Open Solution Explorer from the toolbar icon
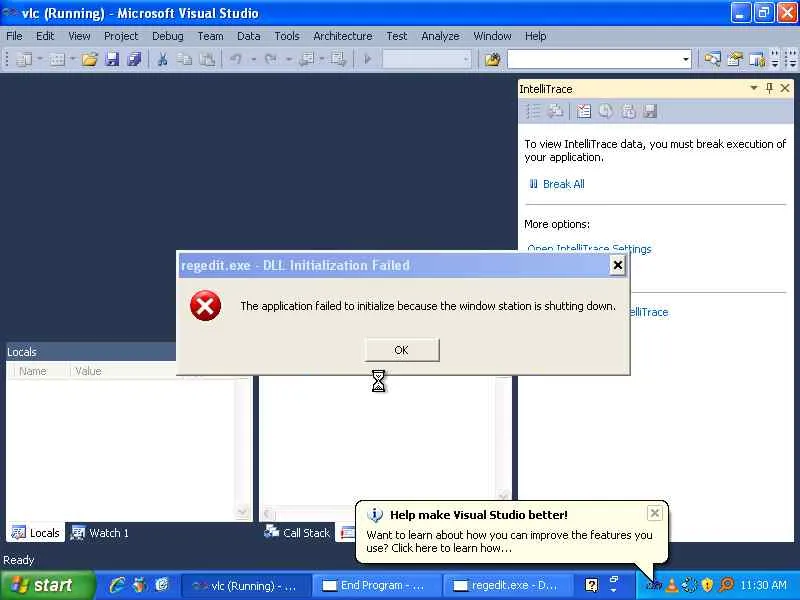800x600 pixels. 712,60
